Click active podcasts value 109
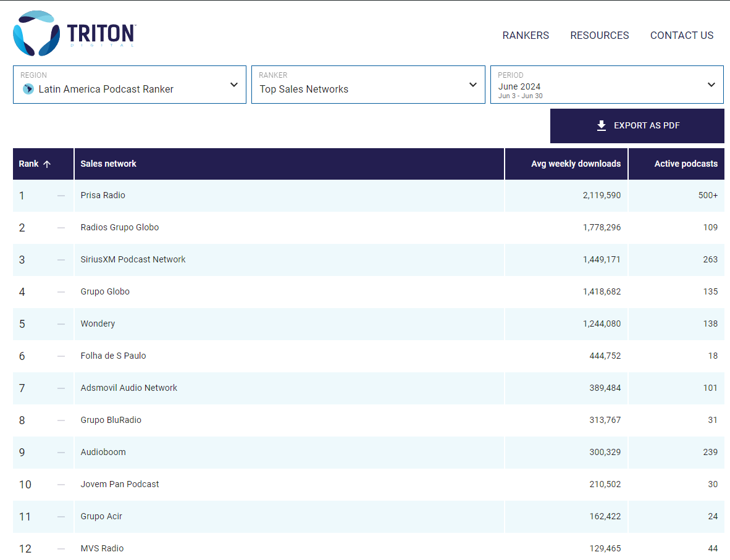Screen dimensions: 730x560 [x=710, y=227]
